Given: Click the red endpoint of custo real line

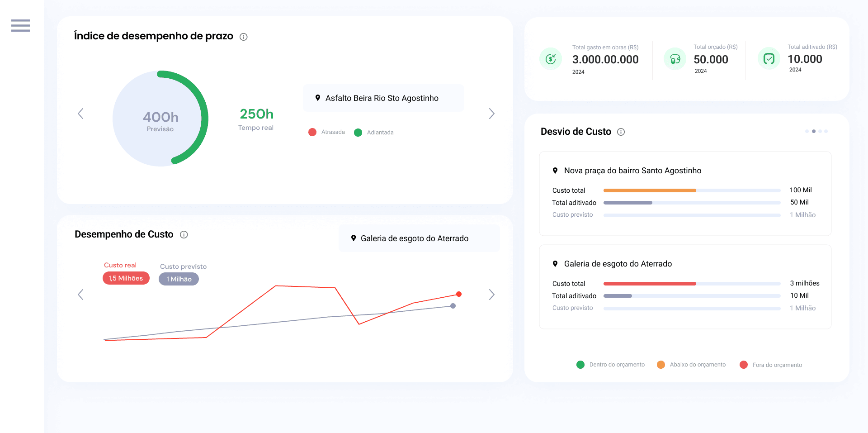Looking at the screenshot, I should [459, 294].
